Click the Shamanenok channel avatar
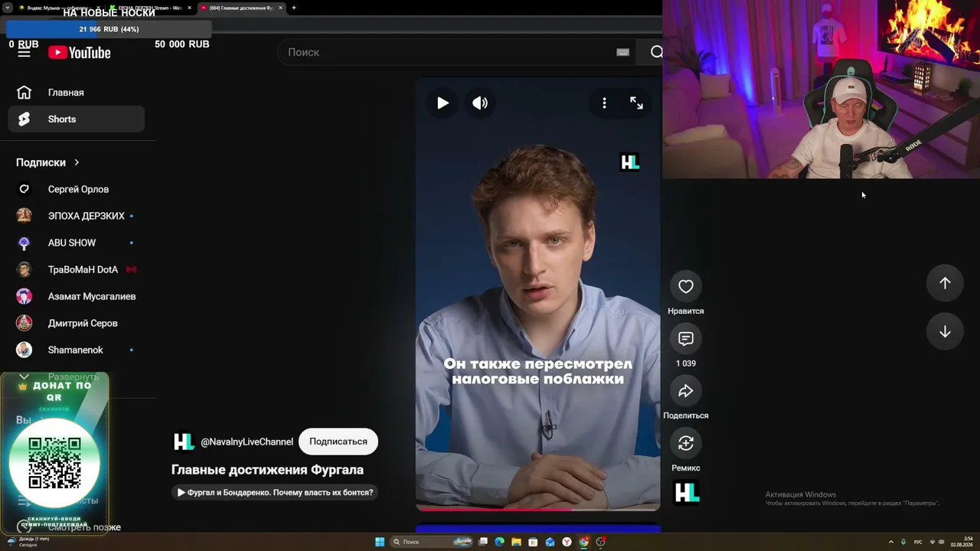Screen dimensions: 980x551 24,350
